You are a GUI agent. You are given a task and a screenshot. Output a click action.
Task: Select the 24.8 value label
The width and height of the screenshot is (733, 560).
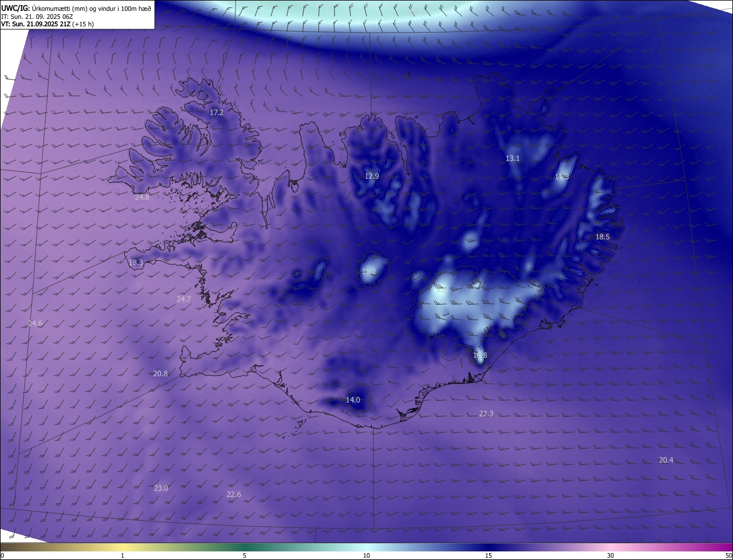[142, 198]
